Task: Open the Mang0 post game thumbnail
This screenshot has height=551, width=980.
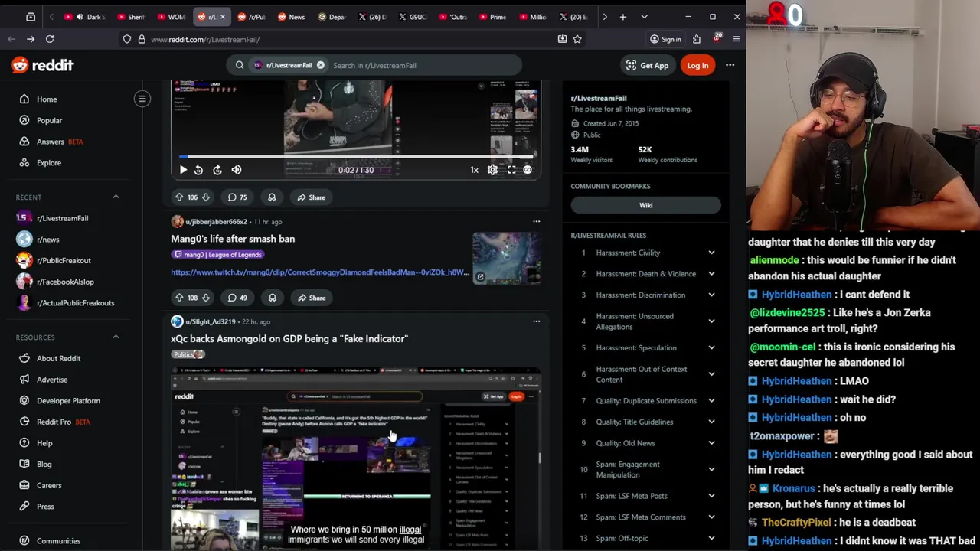Action: pos(507,259)
